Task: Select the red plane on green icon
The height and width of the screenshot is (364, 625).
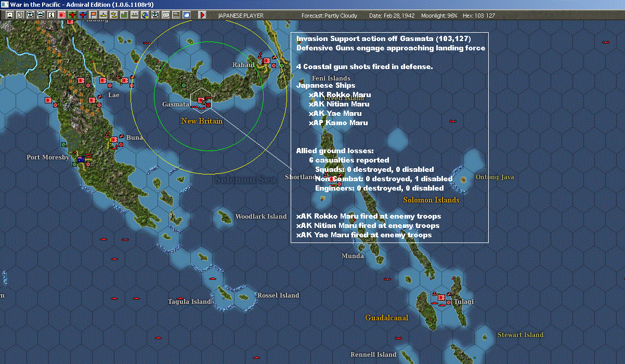Action: pyautogui.click(x=72, y=15)
